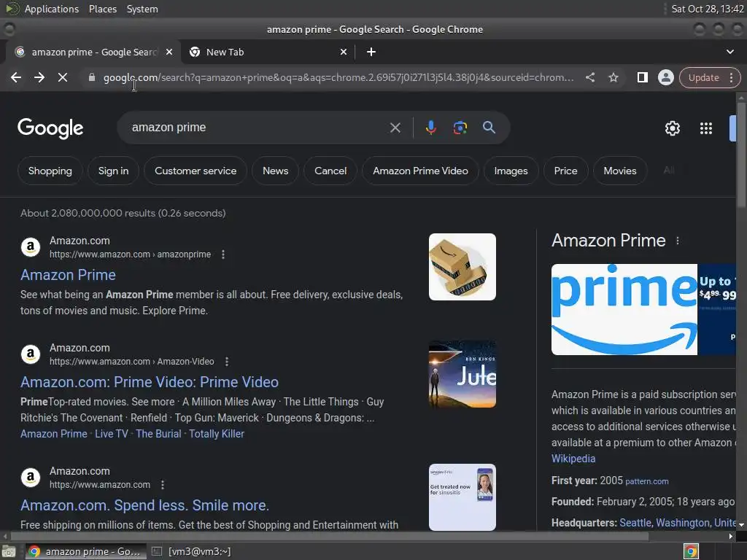Image resolution: width=747 pixels, height=560 pixels.
Task: Open the pattern.com source link
Action: [x=646, y=481]
